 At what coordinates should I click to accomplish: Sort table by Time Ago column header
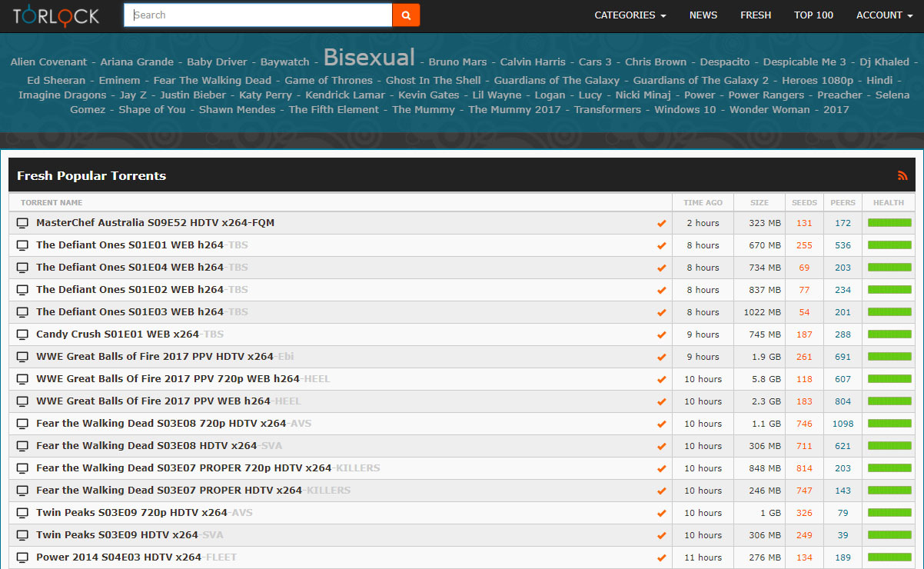click(x=703, y=203)
